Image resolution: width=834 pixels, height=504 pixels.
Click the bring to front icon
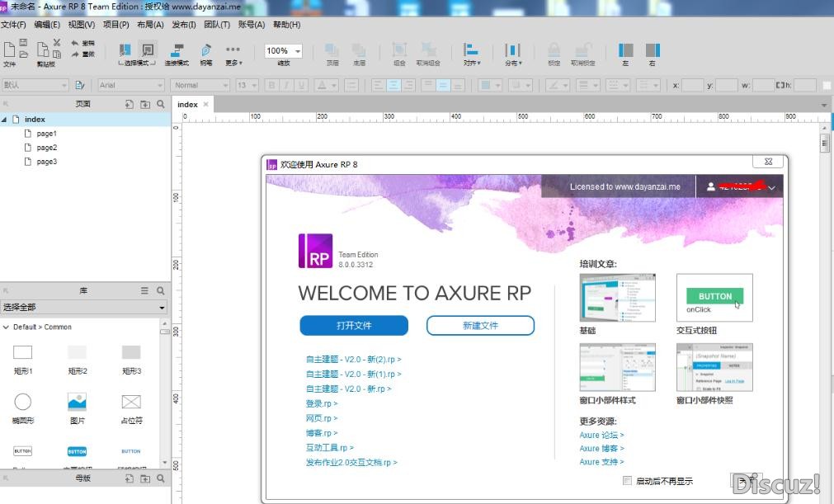[x=332, y=50]
